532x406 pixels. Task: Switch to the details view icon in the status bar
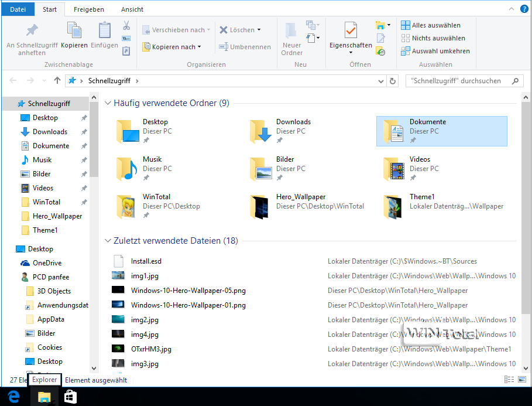click(x=509, y=380)
